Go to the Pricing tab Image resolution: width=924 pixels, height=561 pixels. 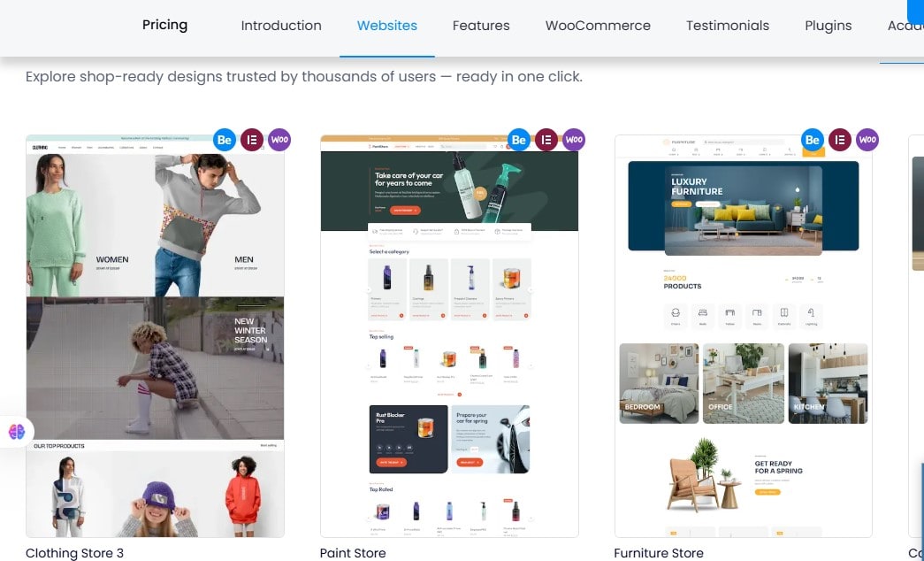tap(165, 25)
